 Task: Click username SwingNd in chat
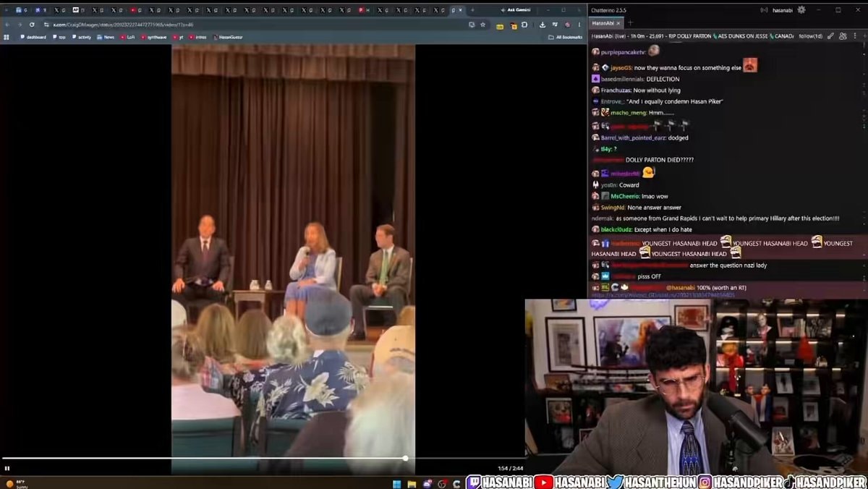[x=611, y=208]
